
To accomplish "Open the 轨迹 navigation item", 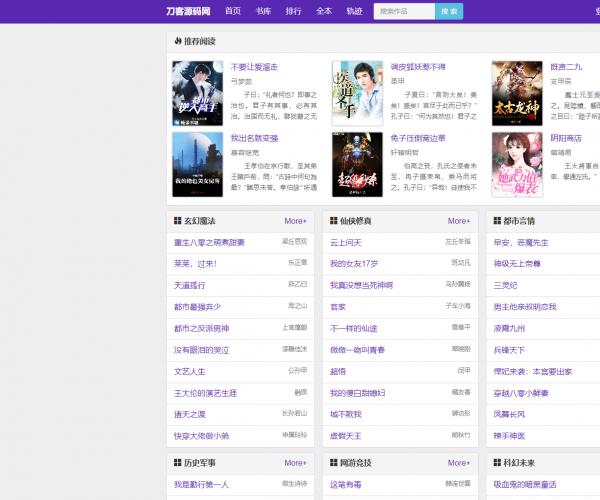I will (354, 11).
